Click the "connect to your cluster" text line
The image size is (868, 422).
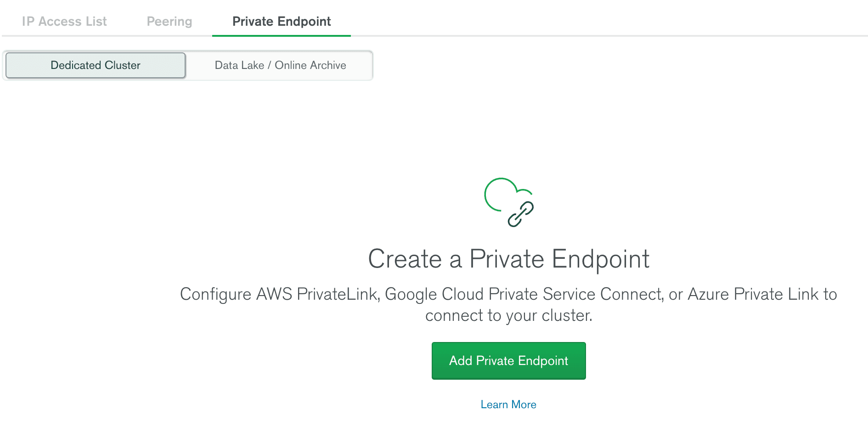[x=508, y=316]
